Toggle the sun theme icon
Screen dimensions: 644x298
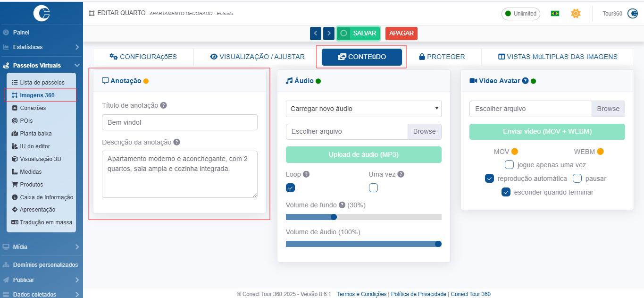(576, 14)
